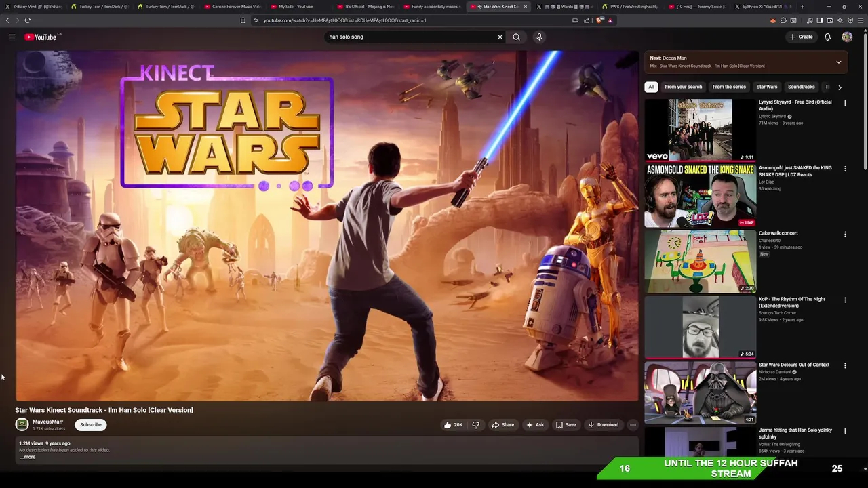Close the Star Wars Kinect browser tab
The image size is (868, 488).
coord(526,7)
